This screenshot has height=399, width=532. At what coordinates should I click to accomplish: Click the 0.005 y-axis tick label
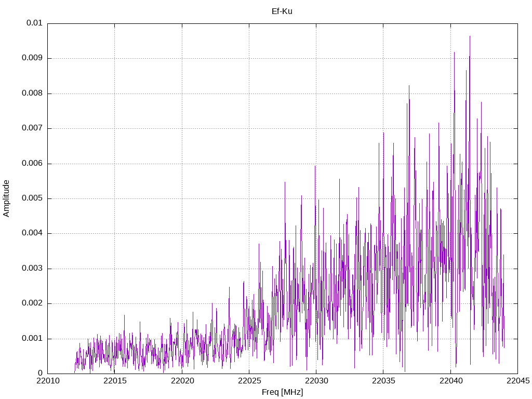(32, 198)
